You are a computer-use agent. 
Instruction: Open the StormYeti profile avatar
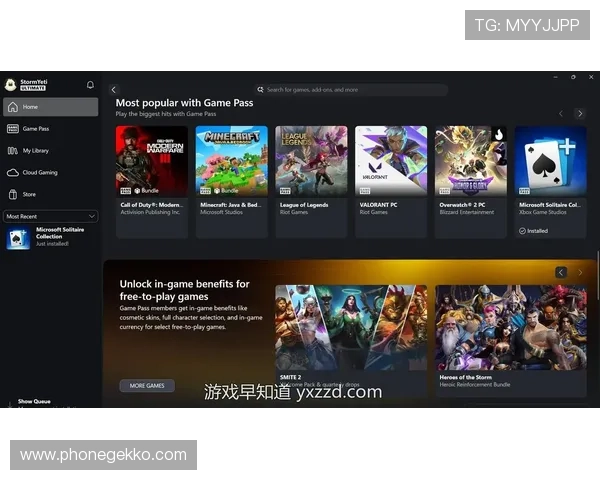[10, 85]
